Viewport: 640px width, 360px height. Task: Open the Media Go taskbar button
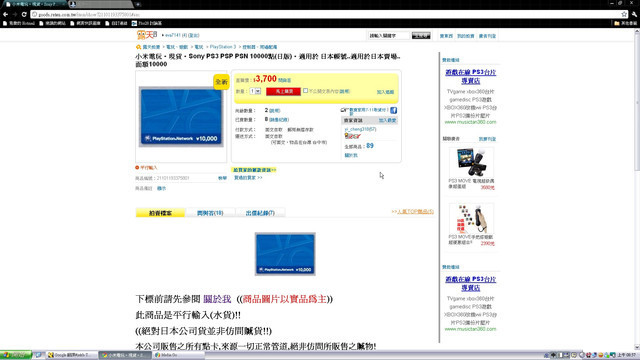[179, 355]
